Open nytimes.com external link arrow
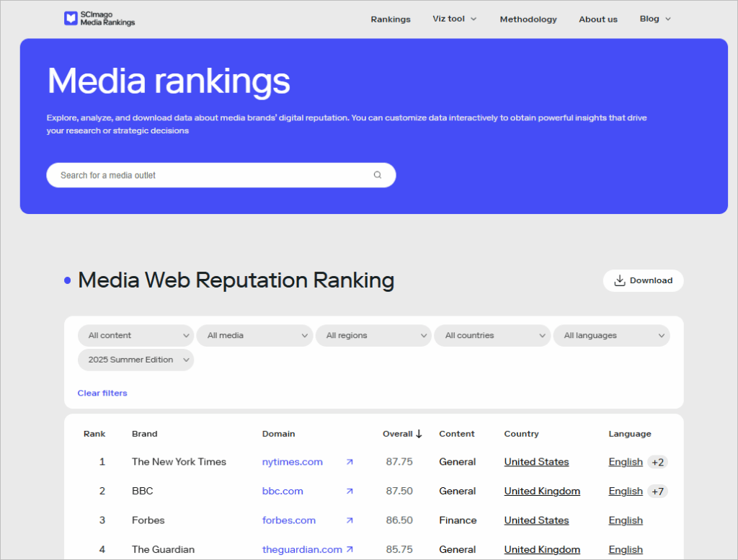 point(350,462)
